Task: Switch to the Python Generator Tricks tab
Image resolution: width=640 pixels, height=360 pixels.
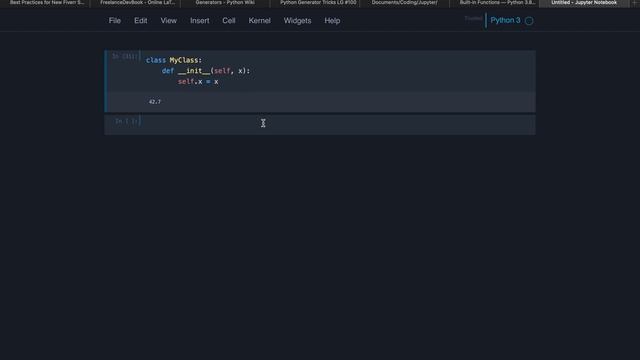Action: click(318, 3)
